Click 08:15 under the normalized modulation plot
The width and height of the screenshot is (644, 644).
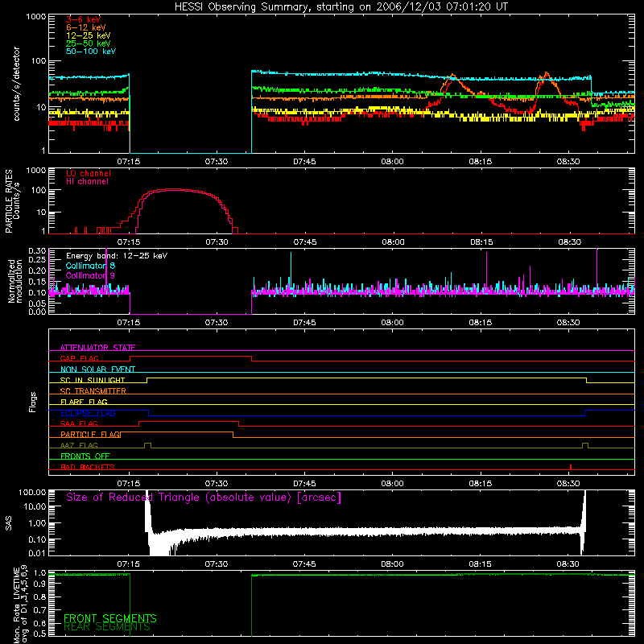click(480, 323)
